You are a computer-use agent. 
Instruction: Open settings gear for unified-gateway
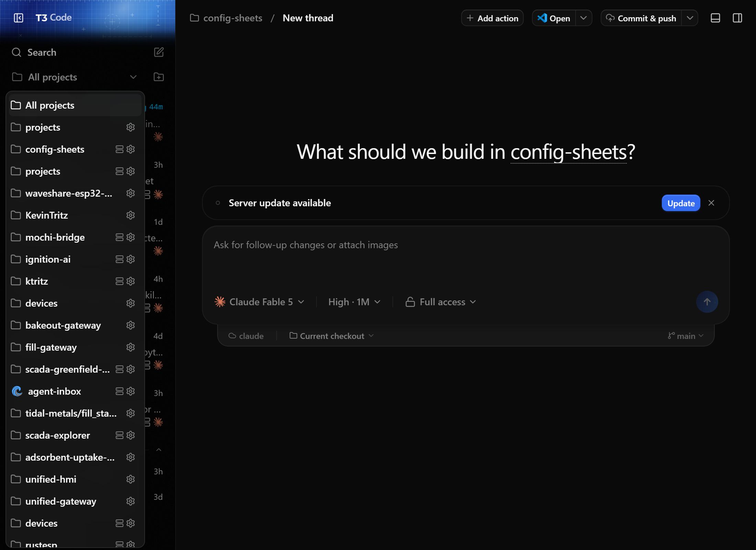[x=131, y=501]
